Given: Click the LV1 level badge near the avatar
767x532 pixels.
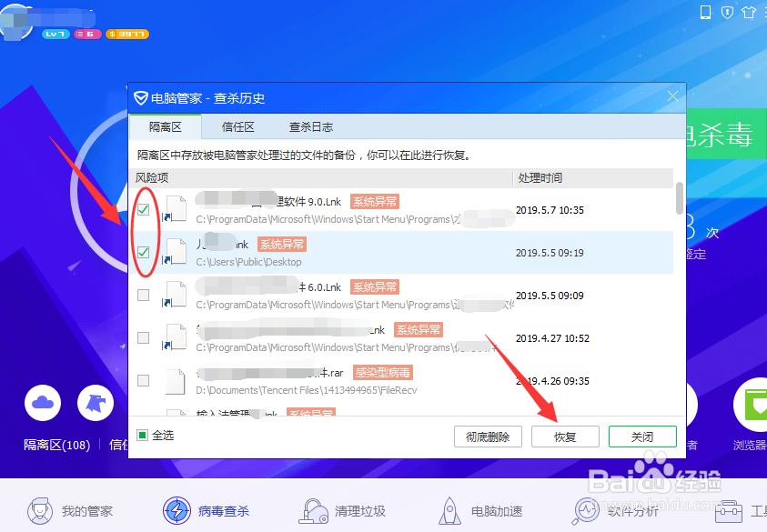Looking at the screenshot, I should click(56, 33).
